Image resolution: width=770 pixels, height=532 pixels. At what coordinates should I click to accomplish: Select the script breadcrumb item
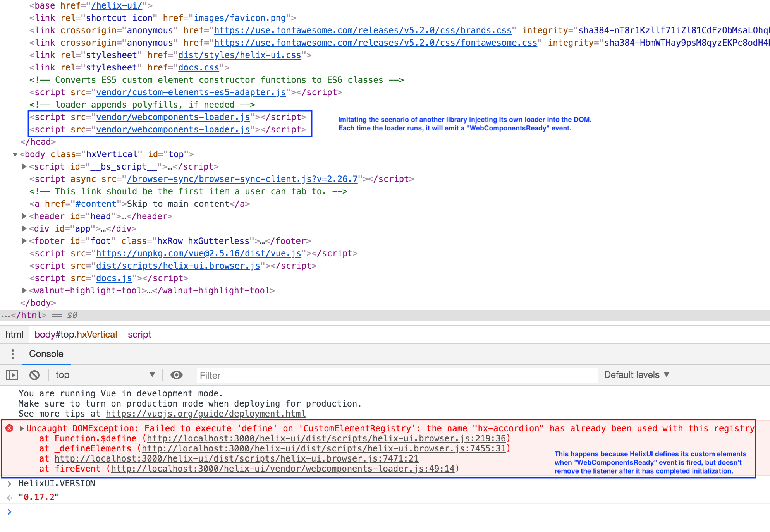pyautogui.click(x=139, y=335)
